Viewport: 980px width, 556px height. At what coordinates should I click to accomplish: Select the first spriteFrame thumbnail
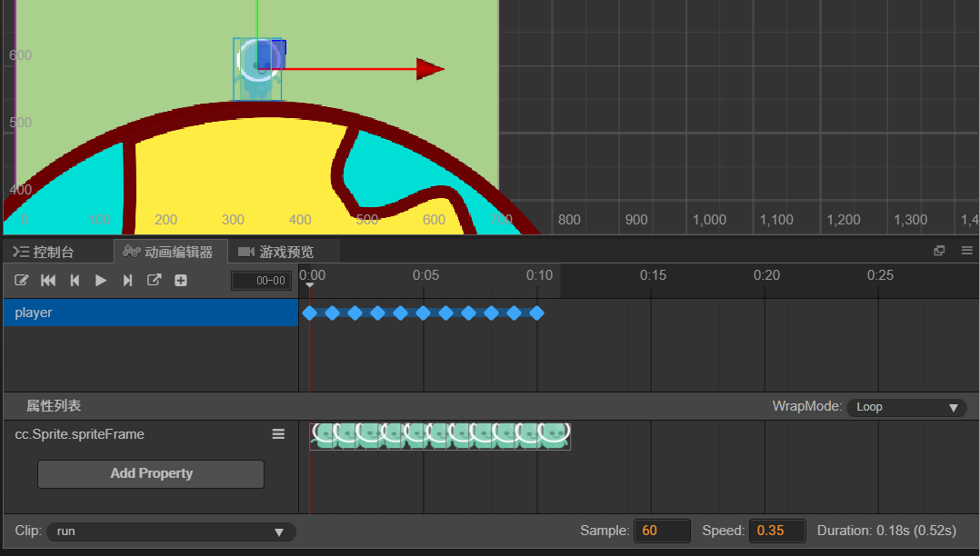coord(321,436)
